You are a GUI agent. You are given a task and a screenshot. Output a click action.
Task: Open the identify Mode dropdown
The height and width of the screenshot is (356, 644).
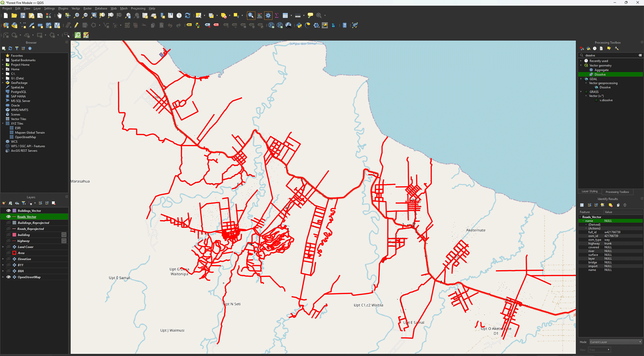(615, 342)
